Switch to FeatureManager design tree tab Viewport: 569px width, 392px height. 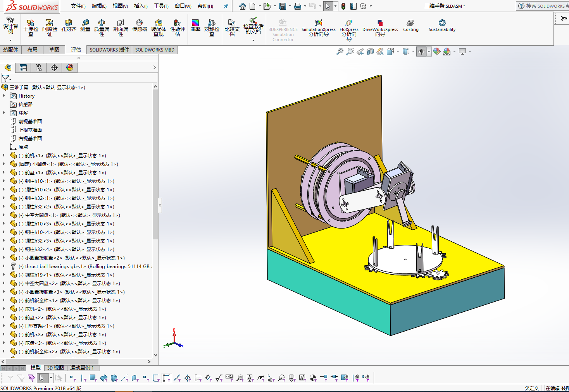click(x=8, y=68)
